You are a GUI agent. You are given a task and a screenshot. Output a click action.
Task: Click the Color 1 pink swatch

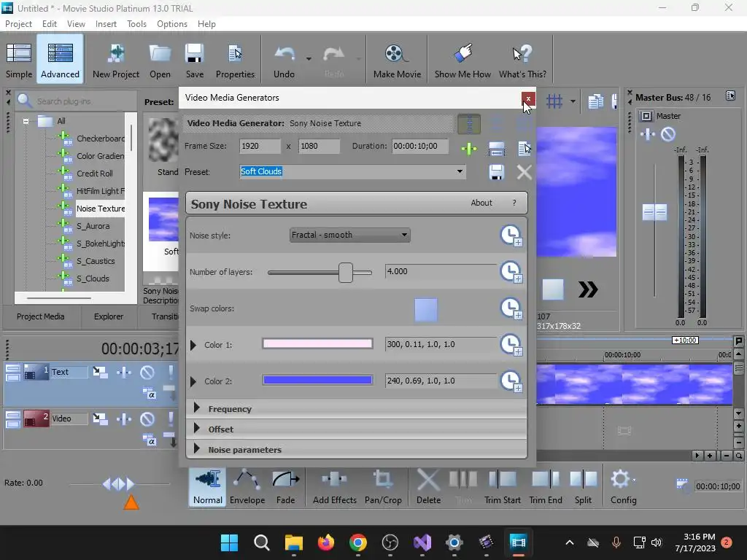click(x=318, y=344)
